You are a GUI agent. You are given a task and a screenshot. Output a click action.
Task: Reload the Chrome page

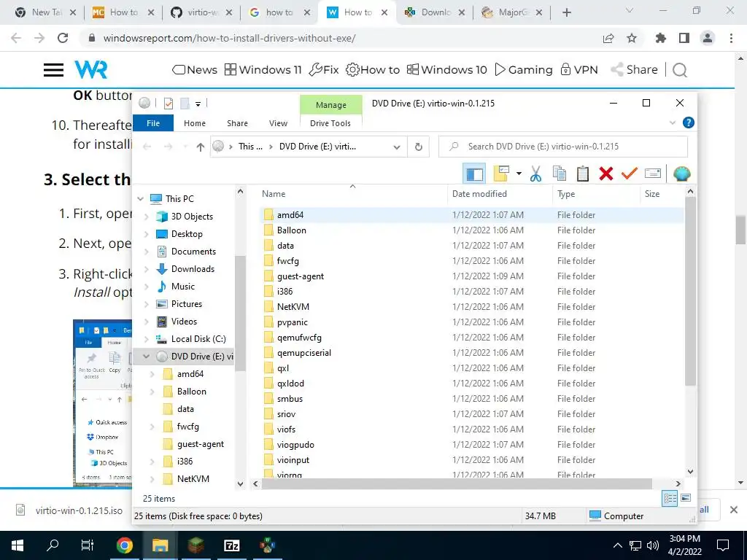pos(63,38)
